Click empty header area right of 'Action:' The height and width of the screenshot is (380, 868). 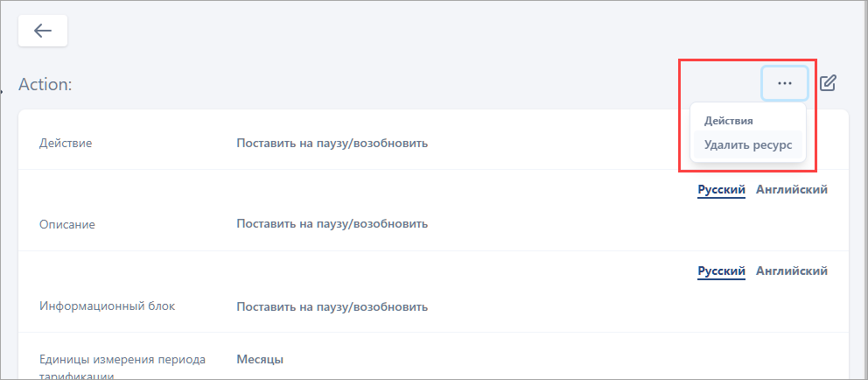[394, 85]
